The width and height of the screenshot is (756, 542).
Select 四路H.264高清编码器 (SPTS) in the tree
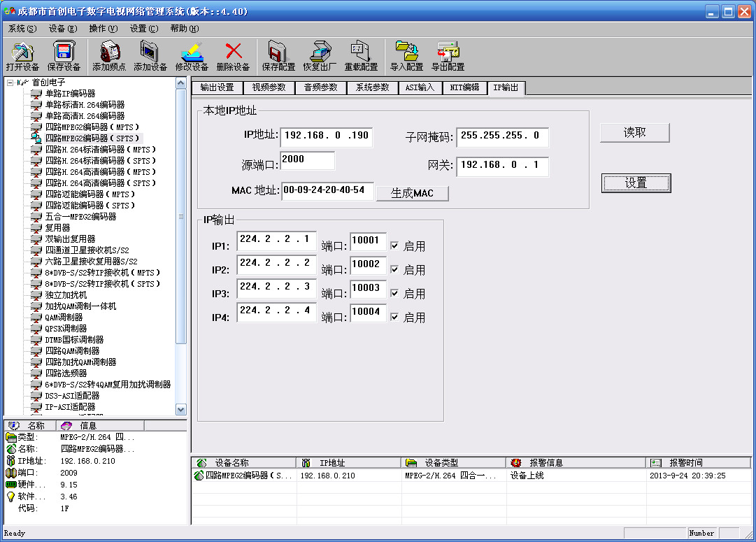tap(100, 183)
